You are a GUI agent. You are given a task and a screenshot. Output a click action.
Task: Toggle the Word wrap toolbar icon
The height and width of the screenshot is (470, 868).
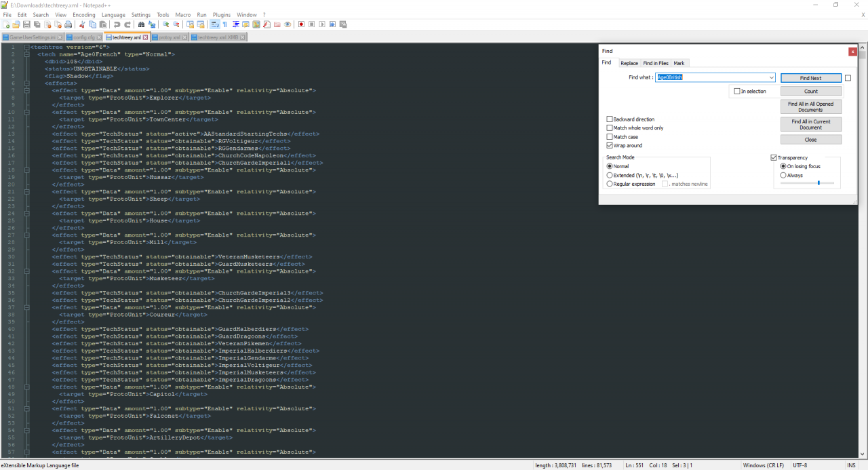(215, 24)
